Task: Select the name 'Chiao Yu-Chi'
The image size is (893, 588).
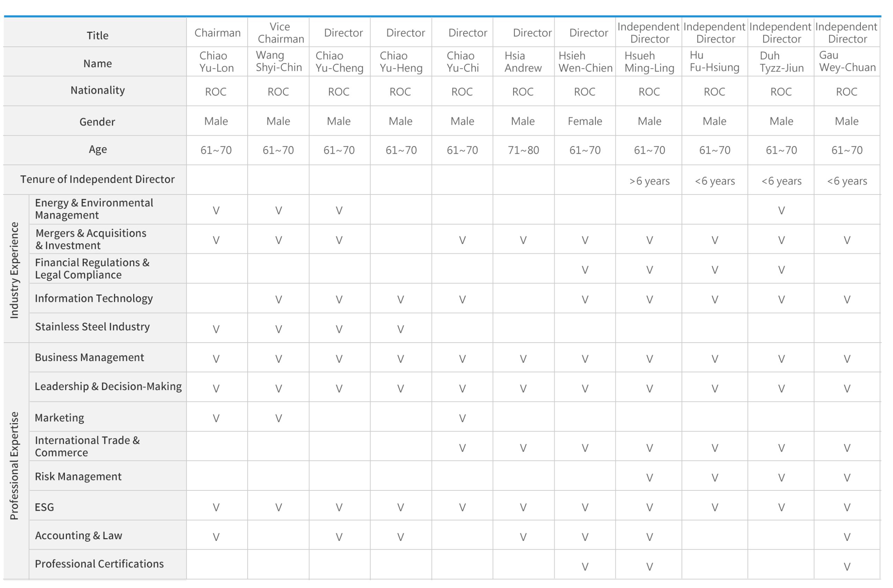Action: 463,62
